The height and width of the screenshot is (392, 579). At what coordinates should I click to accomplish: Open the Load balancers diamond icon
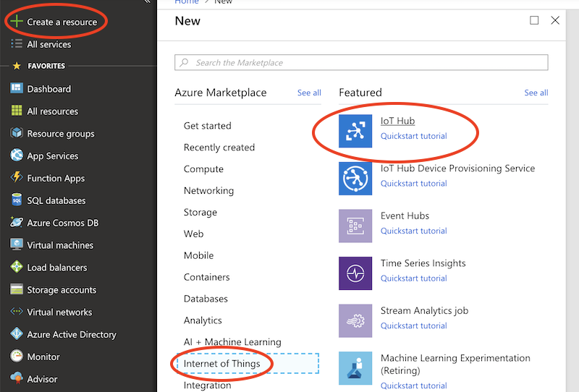(x=17, y=266)
